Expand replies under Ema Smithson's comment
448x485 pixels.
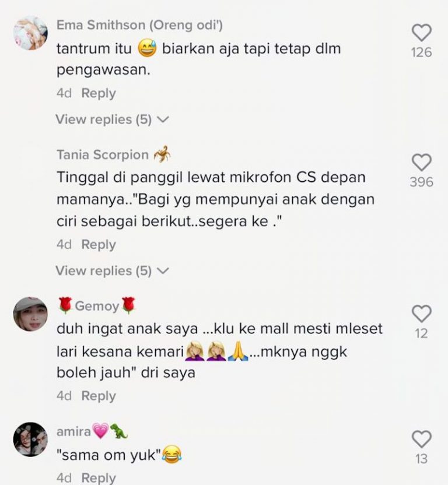coord(112,120)
